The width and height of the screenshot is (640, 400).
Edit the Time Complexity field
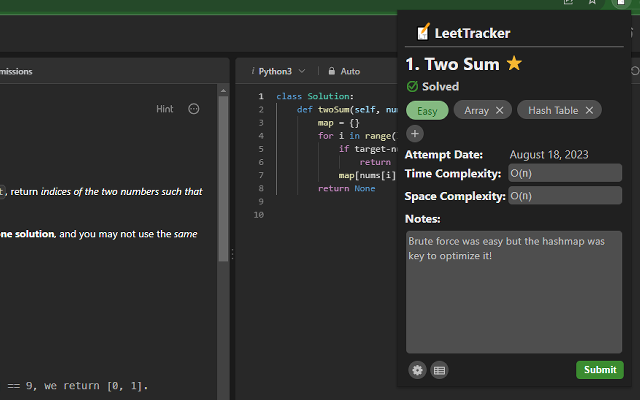click(565, 173)
